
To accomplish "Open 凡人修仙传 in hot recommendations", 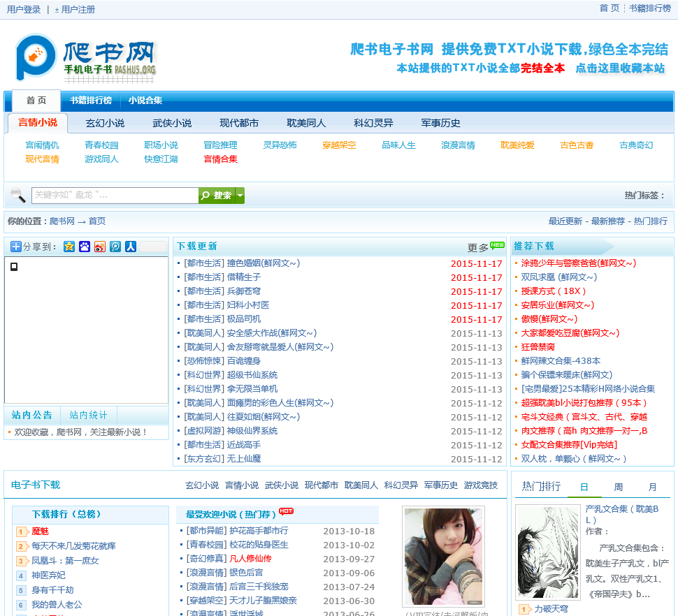I will click(250, 559).
